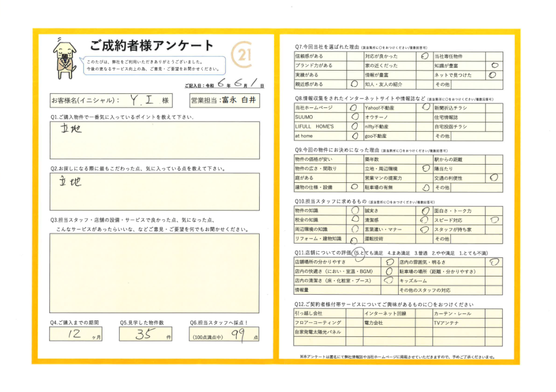Screen dimensions: 556x392
Task: Click the Q4 period field showing 12
Action: pyautogui.click(x=77, y=334)
